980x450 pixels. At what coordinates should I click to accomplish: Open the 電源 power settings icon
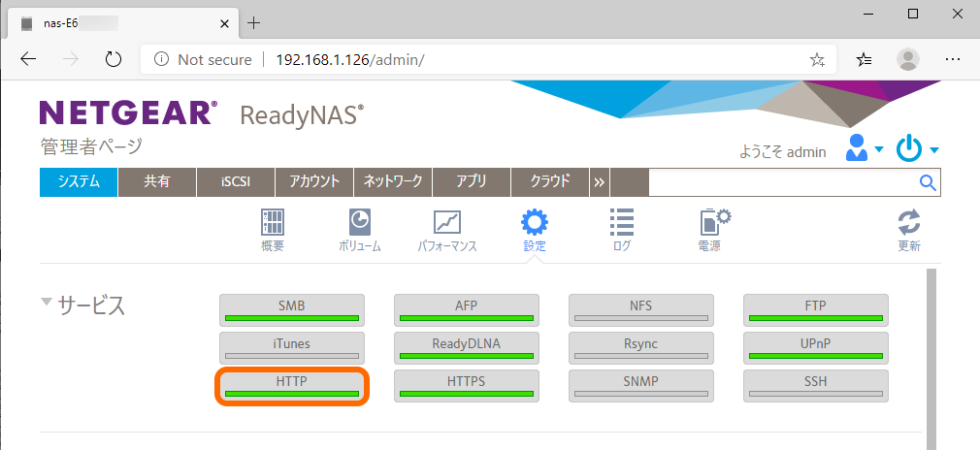(714, 222)
